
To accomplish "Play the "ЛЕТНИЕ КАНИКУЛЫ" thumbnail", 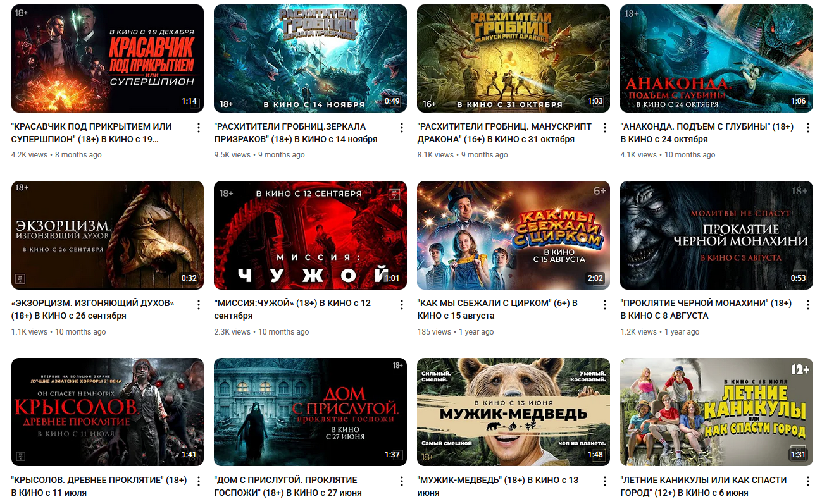I will point(717,412).
